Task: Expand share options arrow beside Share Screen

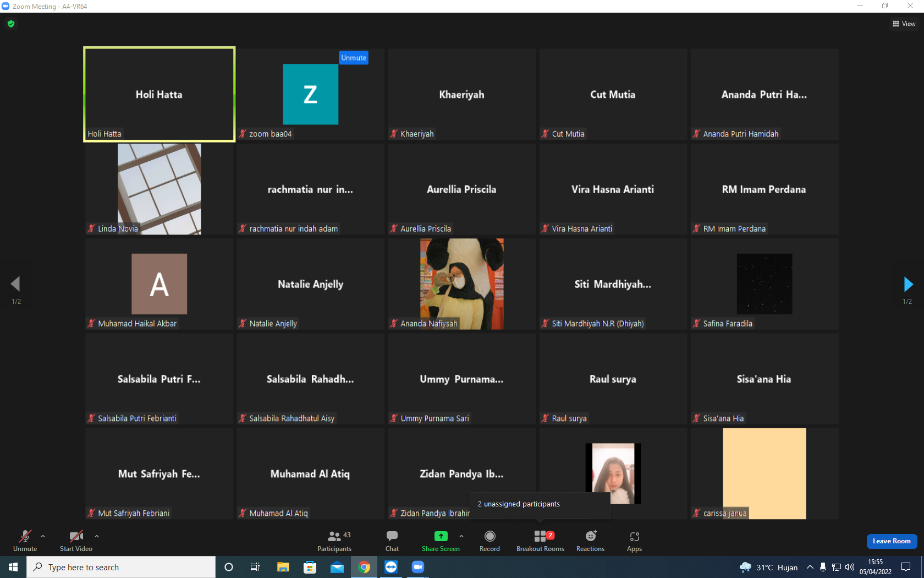Action: (461, 536)
